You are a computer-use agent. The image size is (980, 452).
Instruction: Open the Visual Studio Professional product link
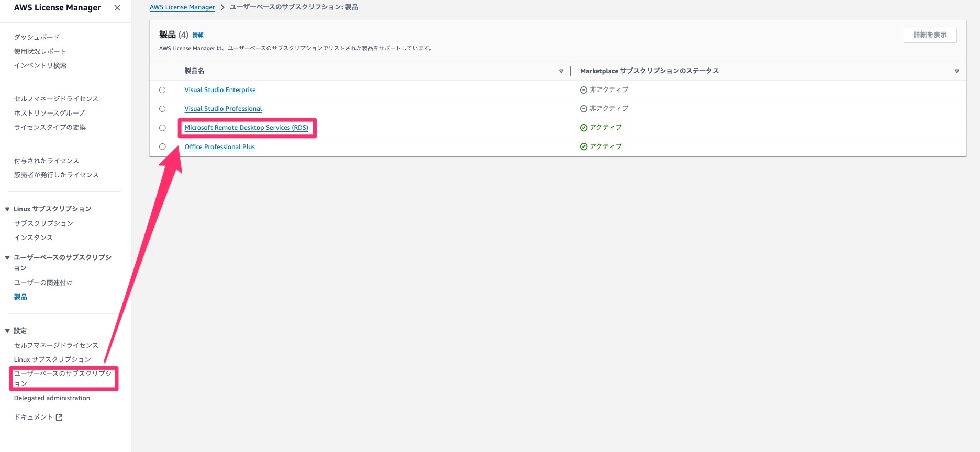[223, 109]
